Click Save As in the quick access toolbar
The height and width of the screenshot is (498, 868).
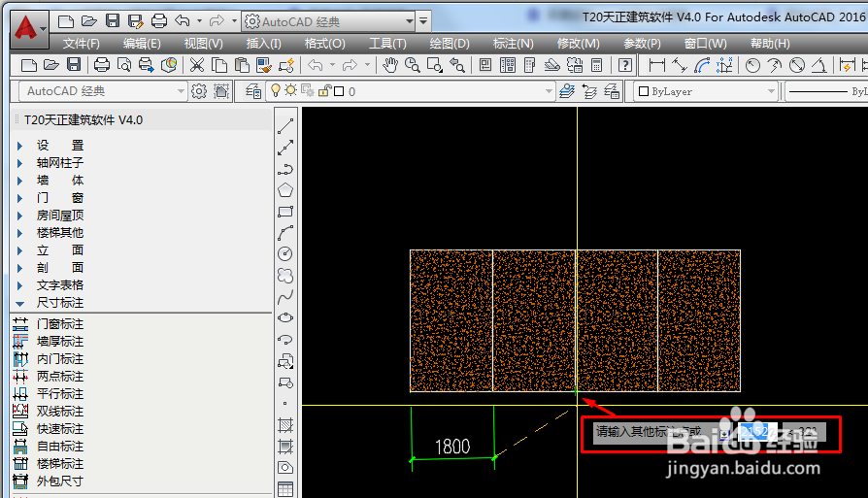135,21
